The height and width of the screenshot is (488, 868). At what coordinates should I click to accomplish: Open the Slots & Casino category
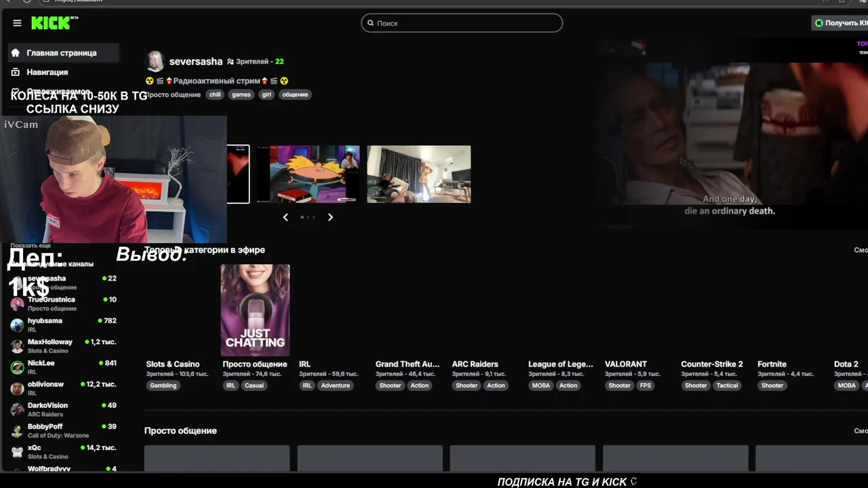tap(173, 364)
